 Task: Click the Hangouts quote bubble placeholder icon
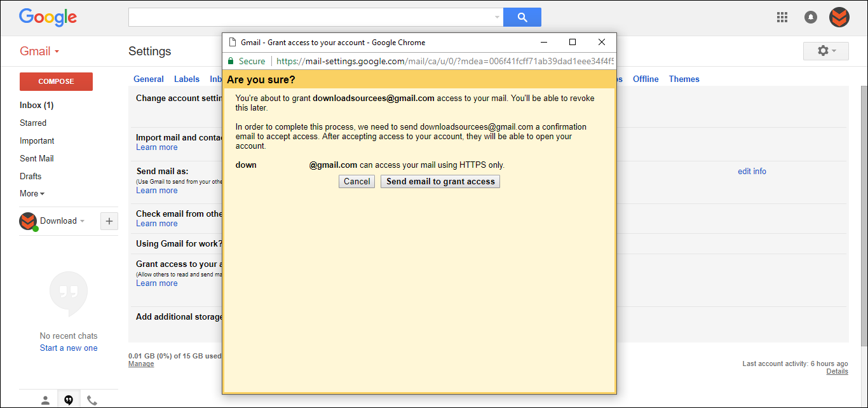pyautogui.click(x=69, y=294)
